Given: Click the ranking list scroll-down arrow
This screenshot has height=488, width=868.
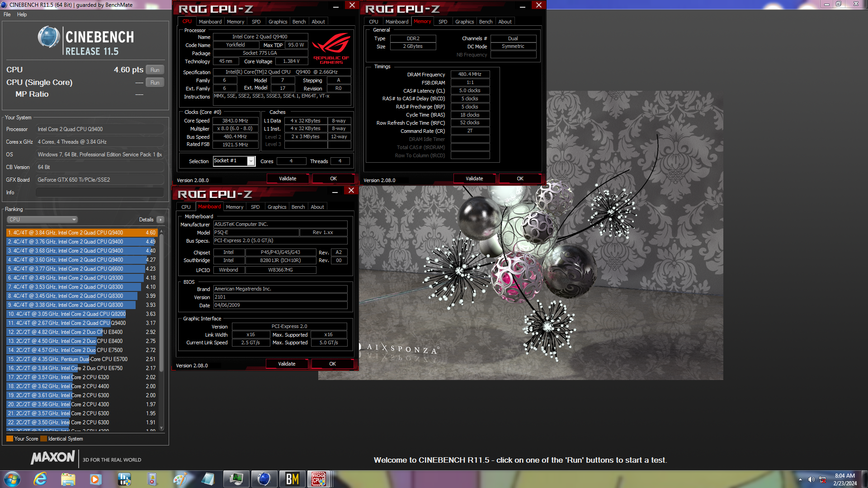Looking at the screenshot, I should (x=161, y=428).
